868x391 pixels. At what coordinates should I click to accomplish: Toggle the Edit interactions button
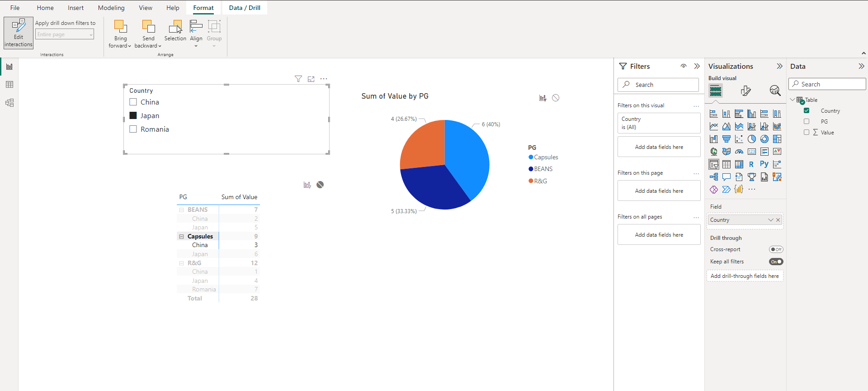[x=19, y=33]
